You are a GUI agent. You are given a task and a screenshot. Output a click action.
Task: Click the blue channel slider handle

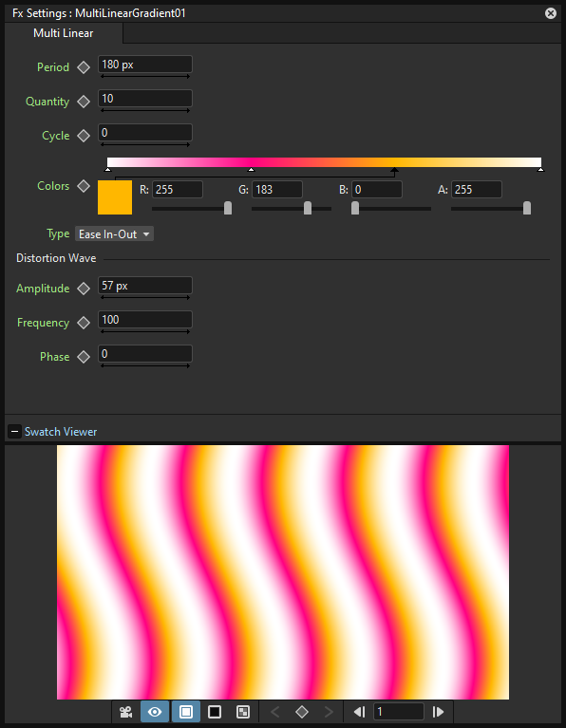pyautogui.click(x=355, y=208)
